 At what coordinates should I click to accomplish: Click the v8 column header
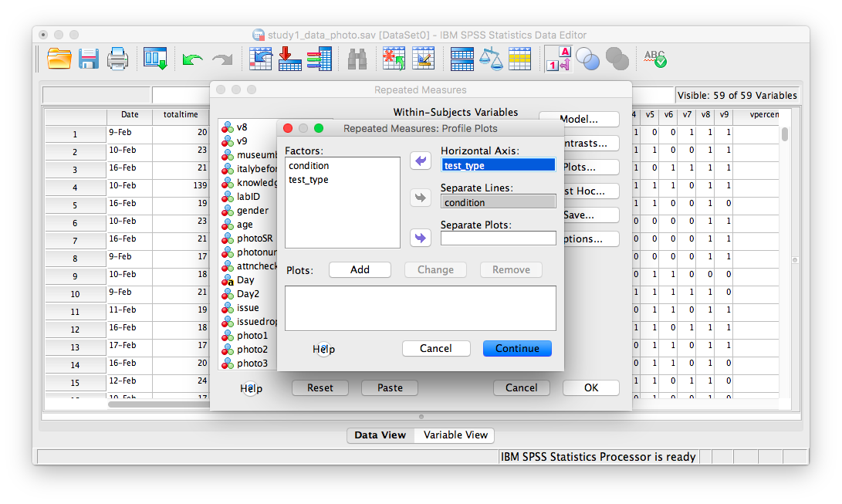[705, 115]
